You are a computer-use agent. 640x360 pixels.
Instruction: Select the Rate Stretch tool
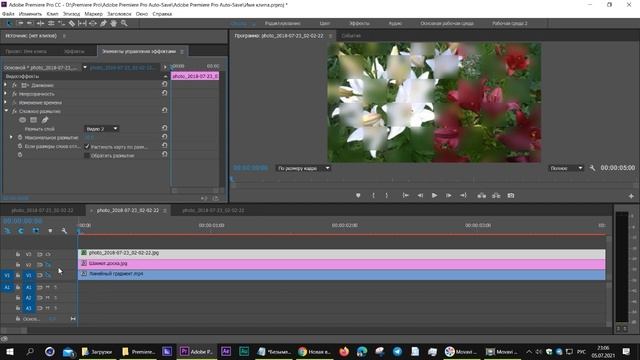[61, 24]
